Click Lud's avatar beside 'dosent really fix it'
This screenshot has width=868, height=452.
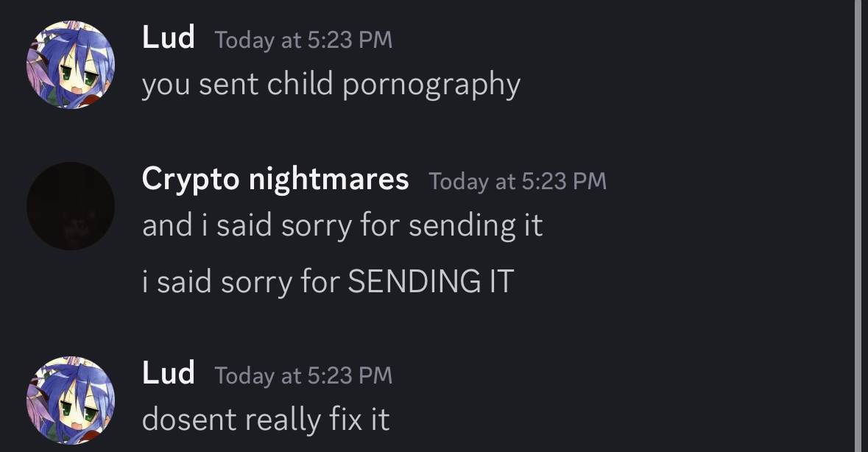[x=71, y=400]
